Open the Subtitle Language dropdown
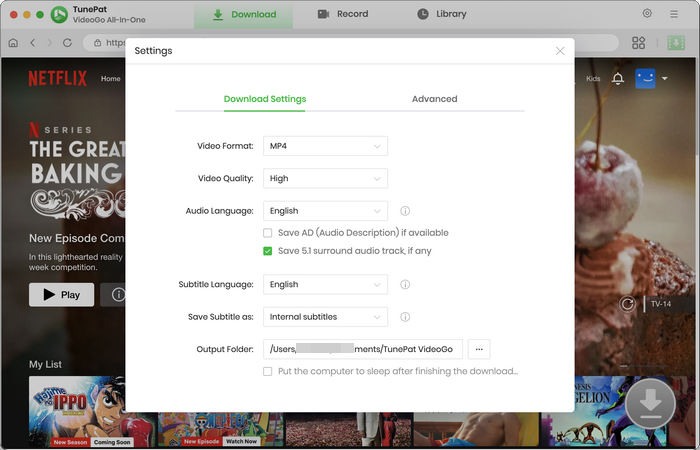 pos(325,284)
